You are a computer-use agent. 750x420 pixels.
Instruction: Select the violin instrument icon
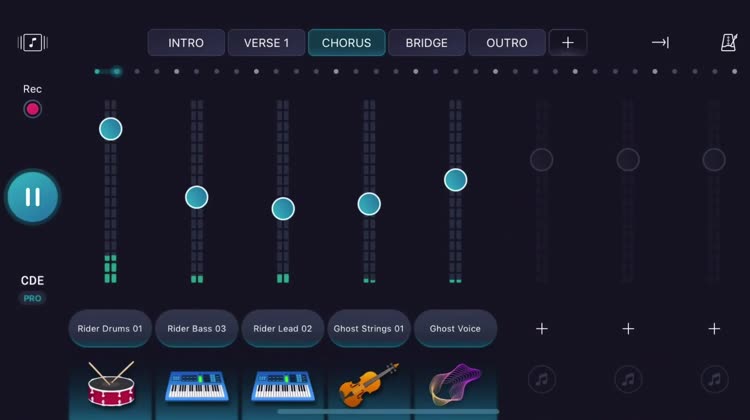click(369, 385)
